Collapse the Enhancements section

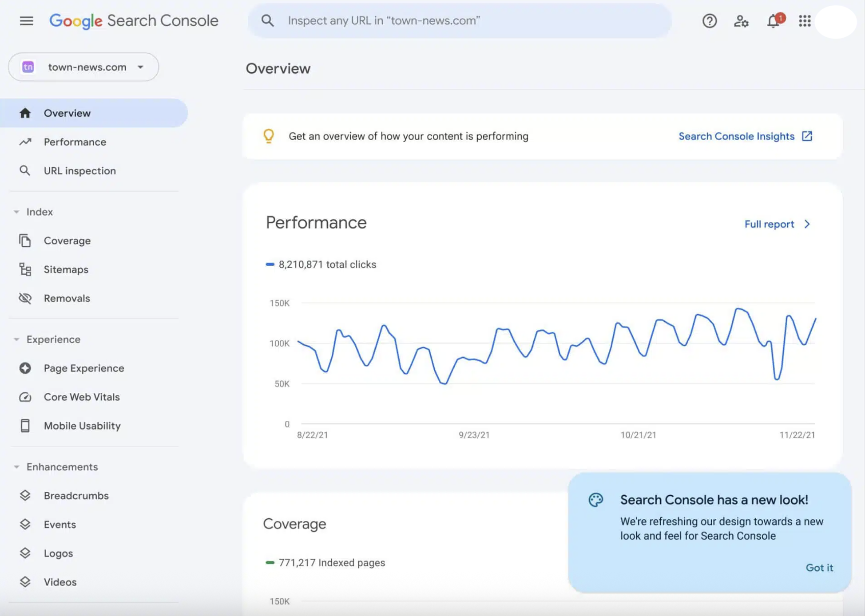16,467
